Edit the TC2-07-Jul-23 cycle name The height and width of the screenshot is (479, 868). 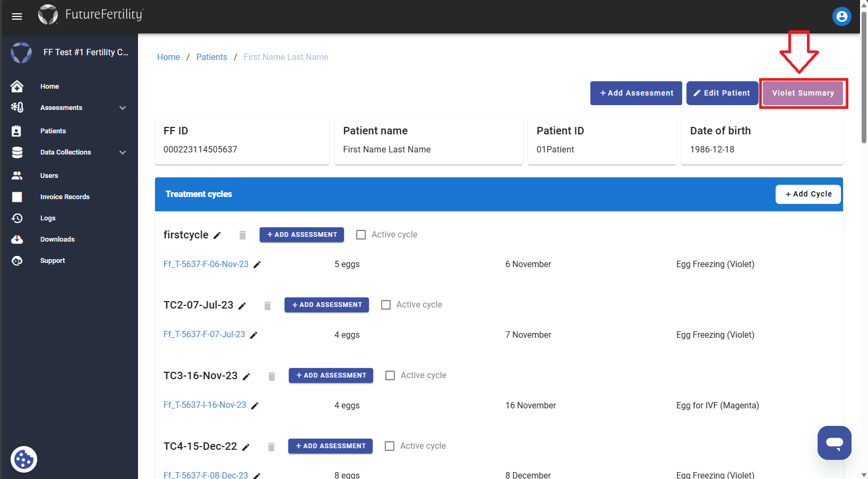242,305
